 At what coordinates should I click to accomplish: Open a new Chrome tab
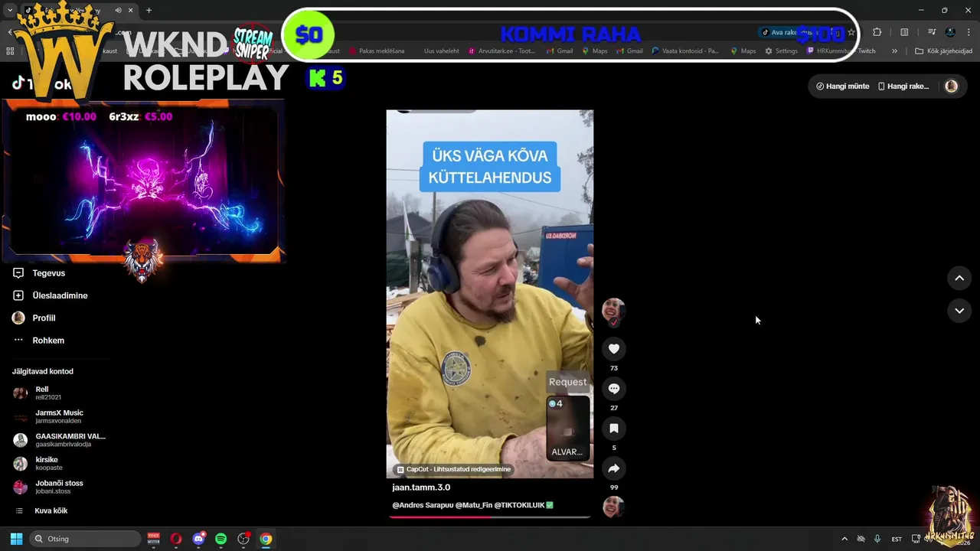click(149, 10)
